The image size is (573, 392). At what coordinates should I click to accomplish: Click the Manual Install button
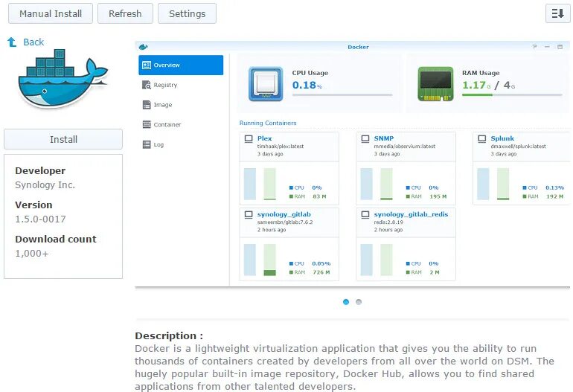click(51, 13)
